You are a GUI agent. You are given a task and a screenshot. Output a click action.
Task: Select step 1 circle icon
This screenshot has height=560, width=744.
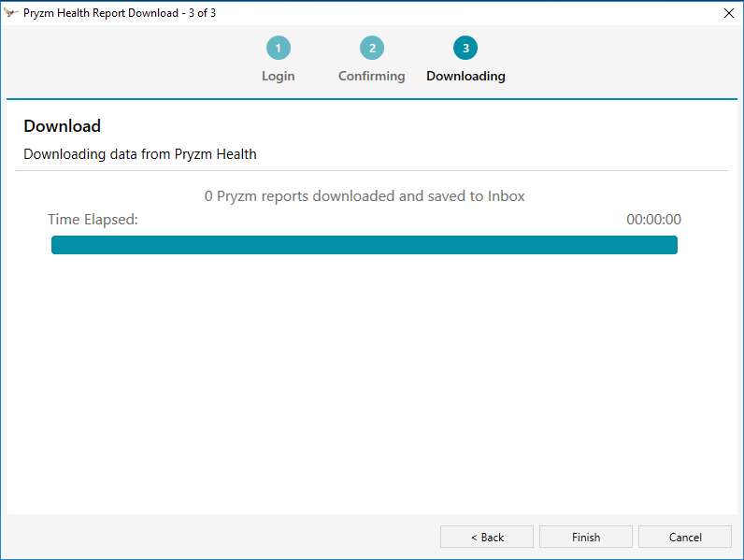tap(279, 48)
